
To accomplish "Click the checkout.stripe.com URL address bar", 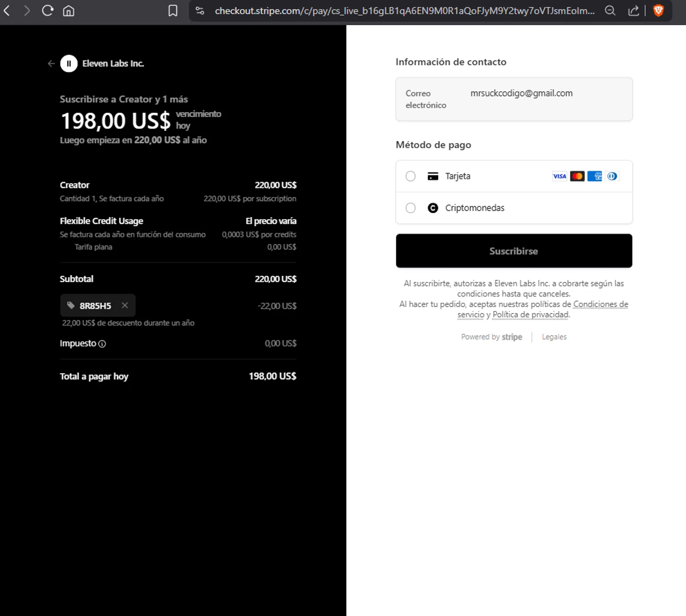I will 405,11.
